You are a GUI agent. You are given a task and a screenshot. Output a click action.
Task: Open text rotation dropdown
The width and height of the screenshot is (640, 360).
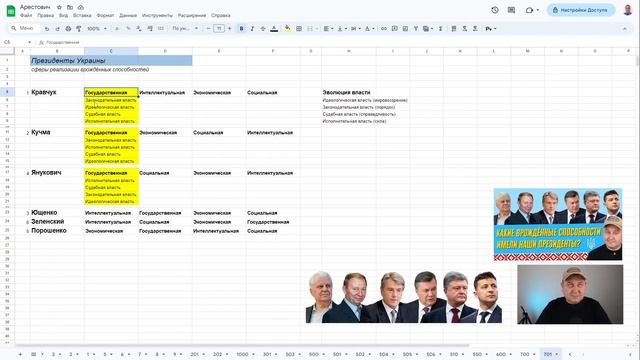coord(369,29)
